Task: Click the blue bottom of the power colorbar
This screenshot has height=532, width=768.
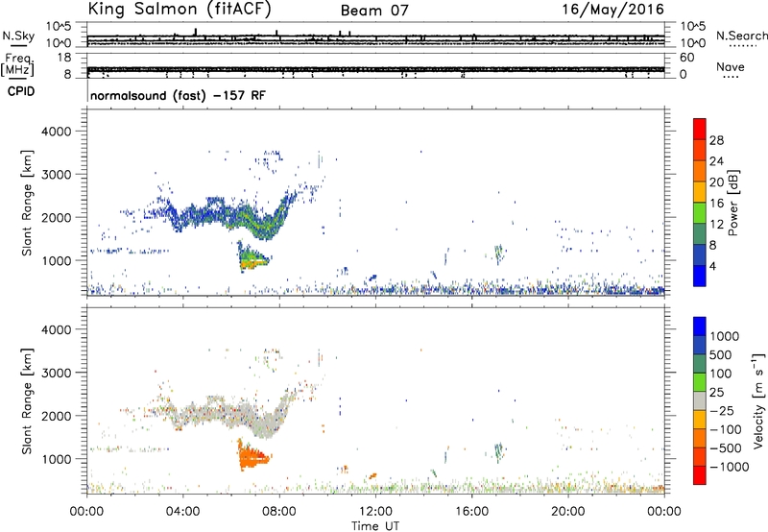Action: (700, 276)
